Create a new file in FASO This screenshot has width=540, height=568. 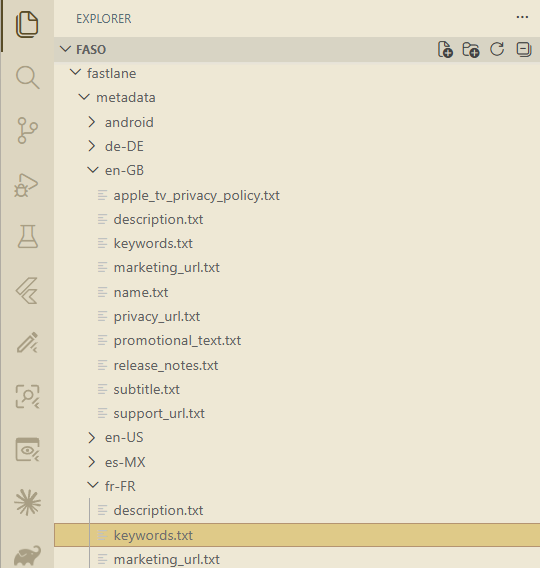click(x=445, y=50)
